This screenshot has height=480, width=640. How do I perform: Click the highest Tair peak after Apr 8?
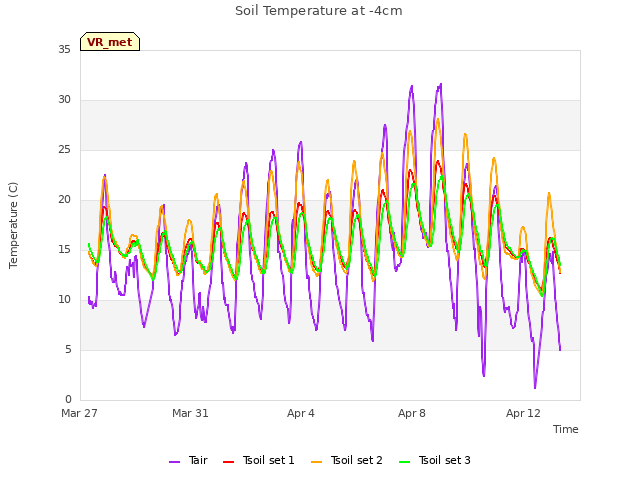pyautogui.click(x=441, y=84)
